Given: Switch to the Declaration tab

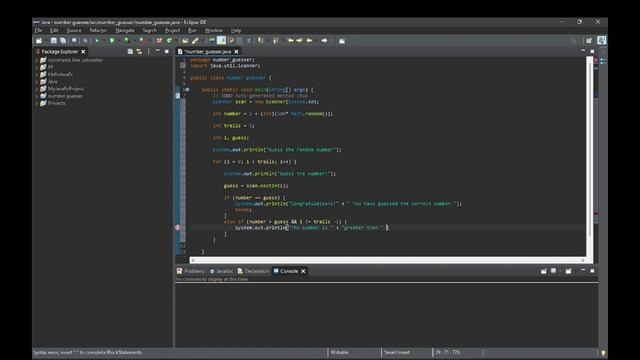Looking at the screenshot, I should tap(253, 271).
